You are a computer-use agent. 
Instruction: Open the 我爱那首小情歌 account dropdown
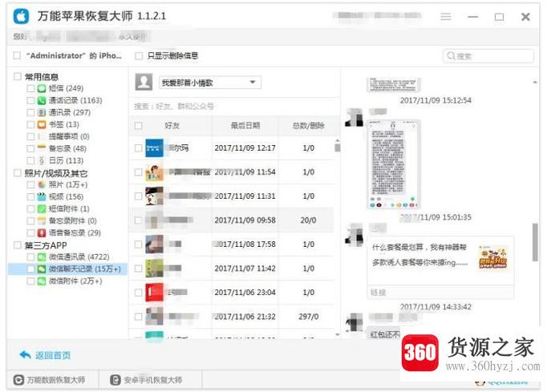coord(210,83)
